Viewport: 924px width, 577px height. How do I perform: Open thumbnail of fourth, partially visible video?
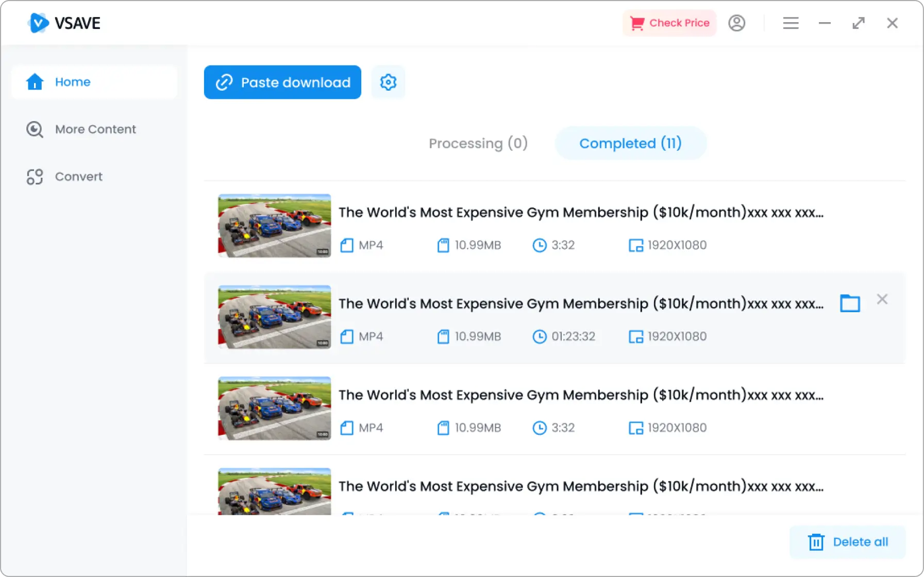coord(275,491)
